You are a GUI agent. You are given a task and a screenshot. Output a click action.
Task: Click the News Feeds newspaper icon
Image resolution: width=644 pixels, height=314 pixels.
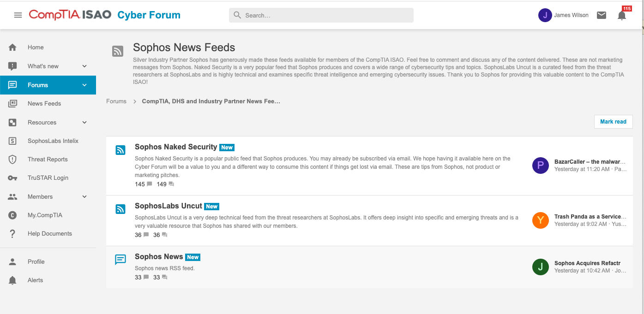pyautogui.click(x=12, y=104)
